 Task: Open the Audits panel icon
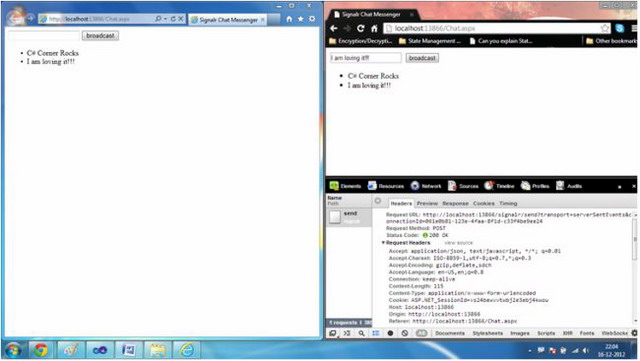[x=560, y=186]
